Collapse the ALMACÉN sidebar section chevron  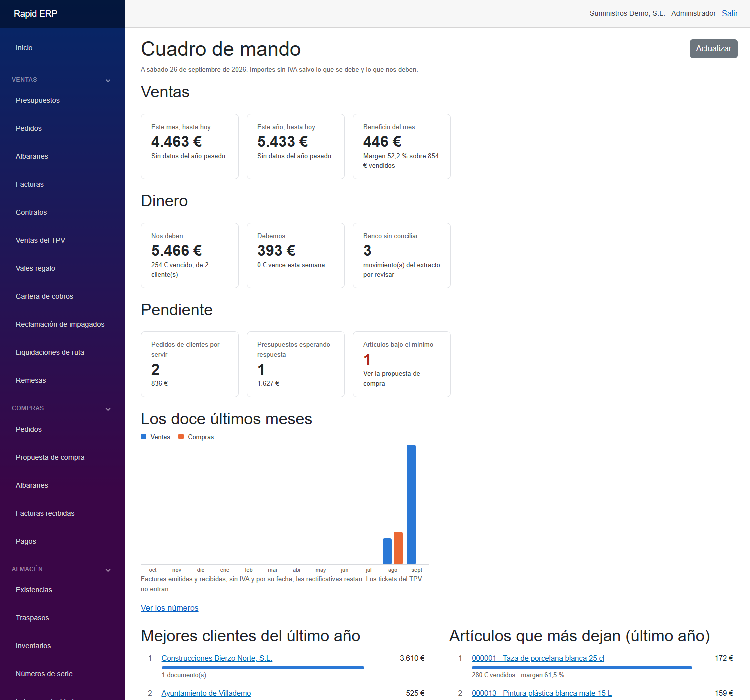108,570
